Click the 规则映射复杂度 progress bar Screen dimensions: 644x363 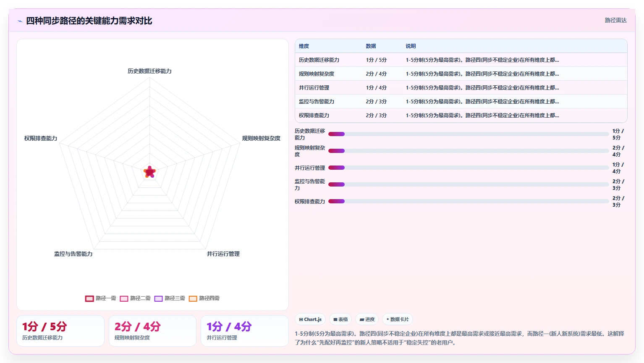pos(469,151)
